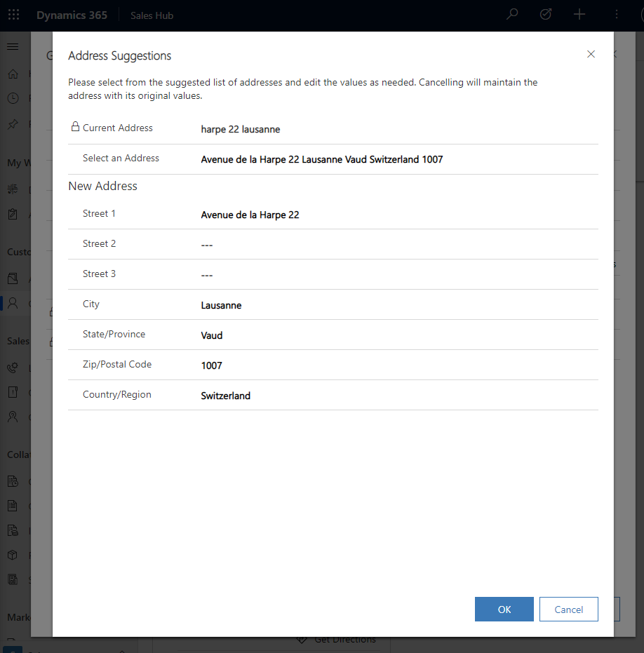The height and width of the screenshot is (653, 644).
Task: Open Recent items clock icon
Action: [x=13, y=98]
